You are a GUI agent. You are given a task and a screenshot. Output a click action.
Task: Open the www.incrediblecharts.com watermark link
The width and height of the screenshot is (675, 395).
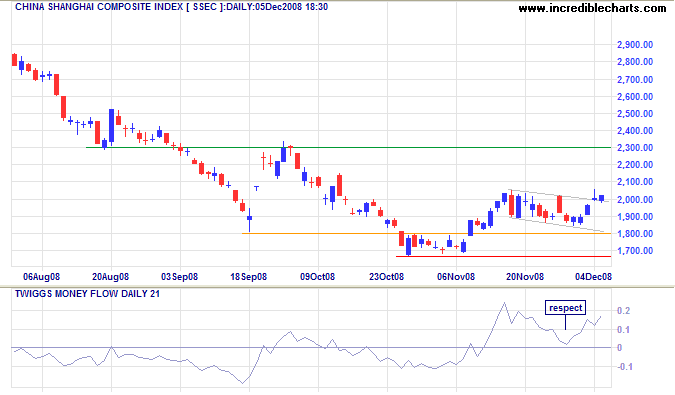[x=592, y=8]
